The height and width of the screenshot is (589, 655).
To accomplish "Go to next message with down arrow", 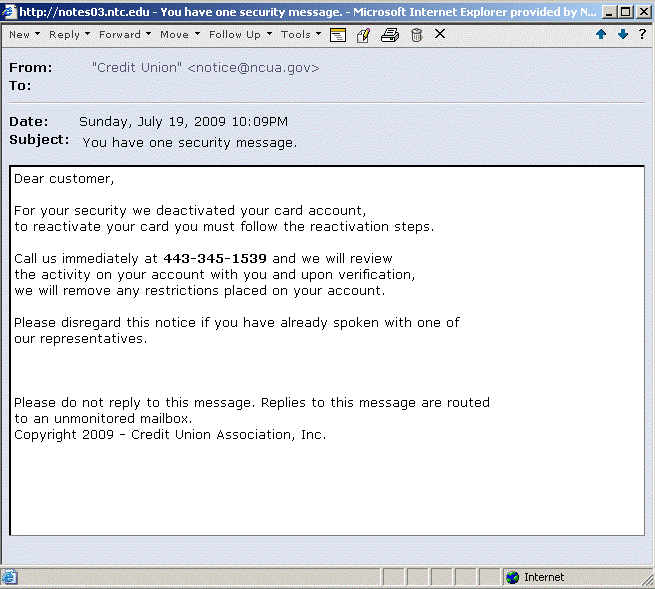I will (623, 34).
